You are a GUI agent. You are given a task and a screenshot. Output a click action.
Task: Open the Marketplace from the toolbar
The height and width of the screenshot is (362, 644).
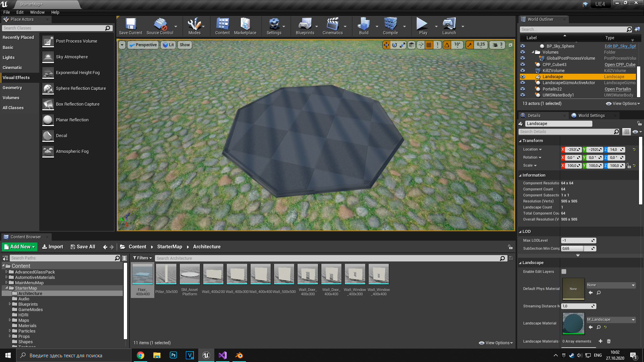(x=245, y=26)
